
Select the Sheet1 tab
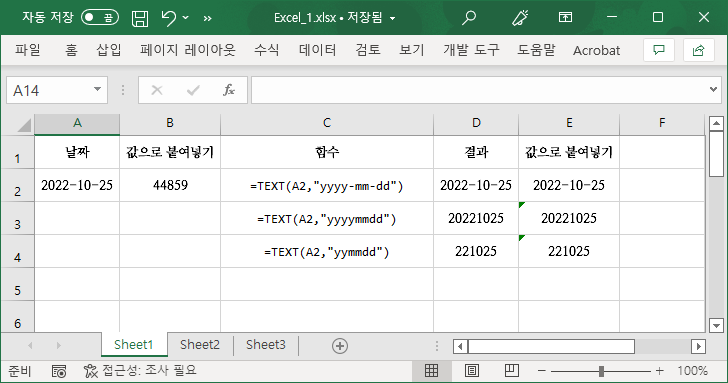click(134, 345)
